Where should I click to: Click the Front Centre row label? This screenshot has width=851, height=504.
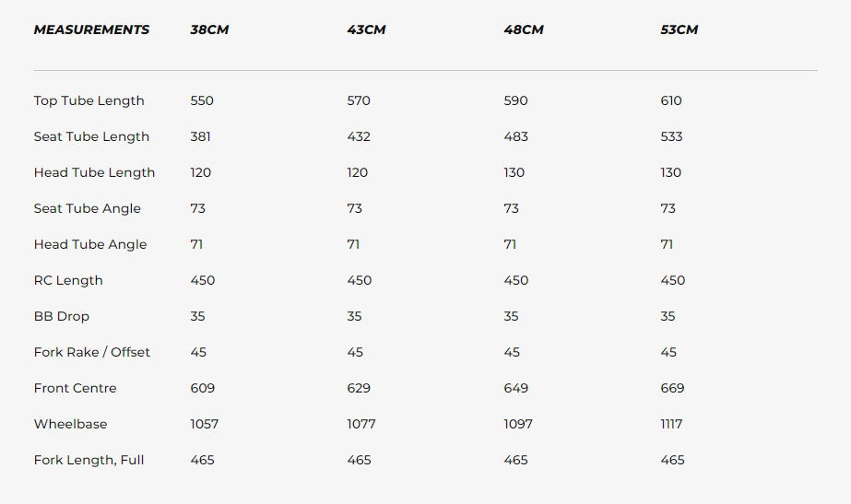76,388
